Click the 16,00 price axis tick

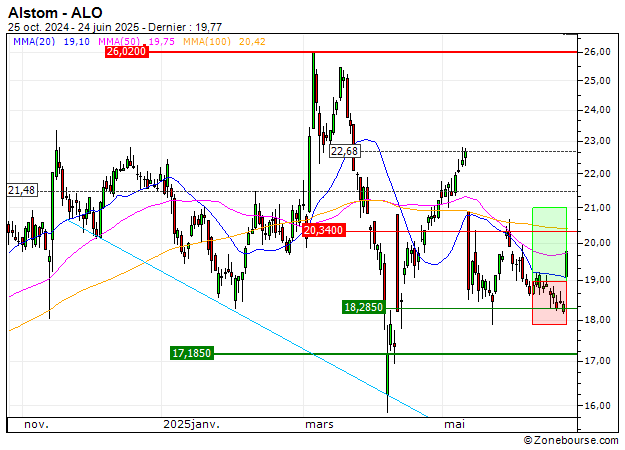point(597,406)
